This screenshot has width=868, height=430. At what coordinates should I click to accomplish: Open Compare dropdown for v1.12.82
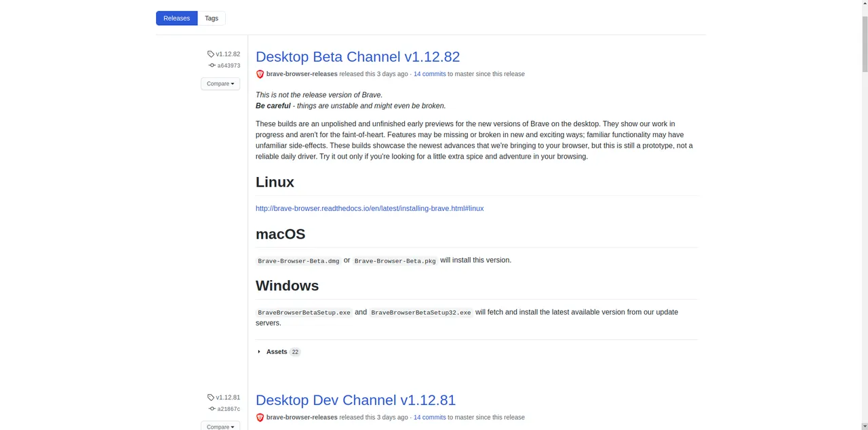[220, 83]
